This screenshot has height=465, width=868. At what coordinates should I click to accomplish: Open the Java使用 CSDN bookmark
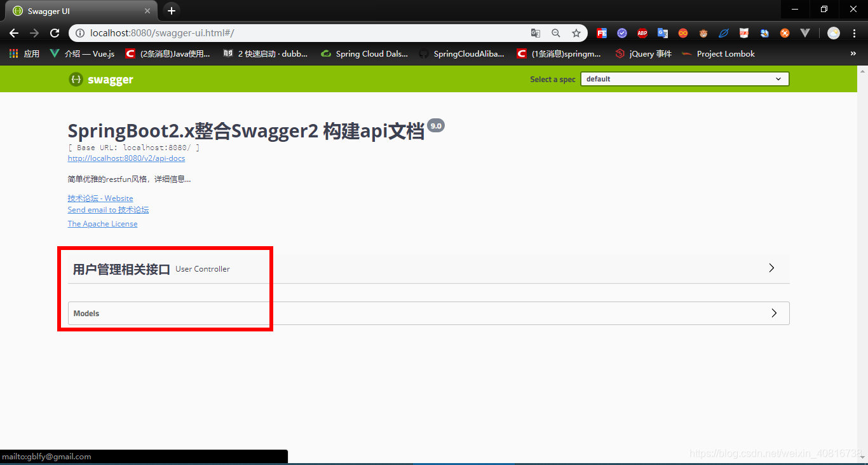[168, 54]
